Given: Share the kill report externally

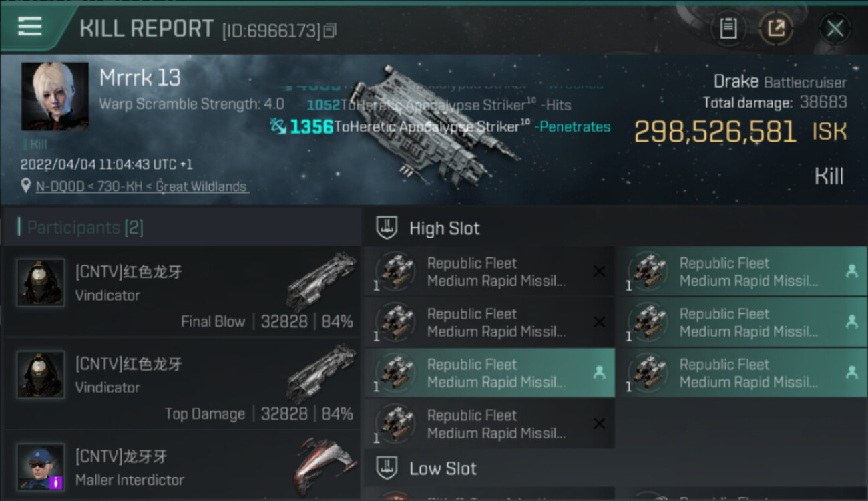Looking at the screenshot, I should (776, 29).
